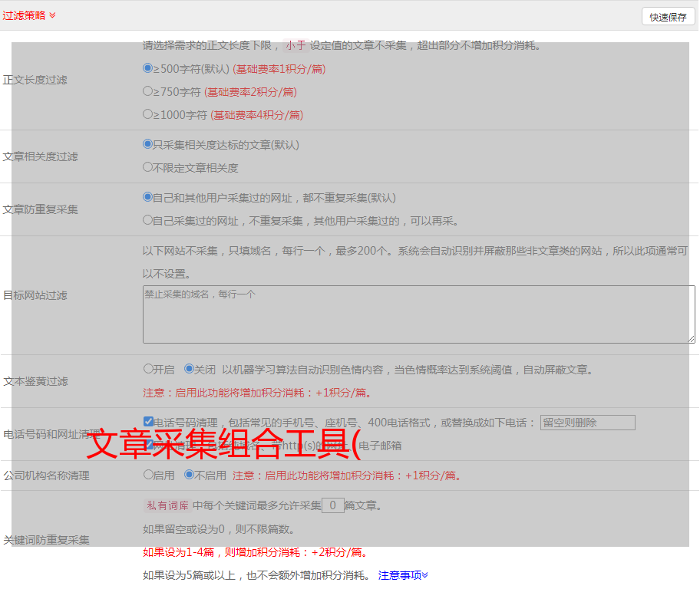This screenshot has width=700, height=589.
Task: Click the 私有词库 tag label
Action: 166,505
